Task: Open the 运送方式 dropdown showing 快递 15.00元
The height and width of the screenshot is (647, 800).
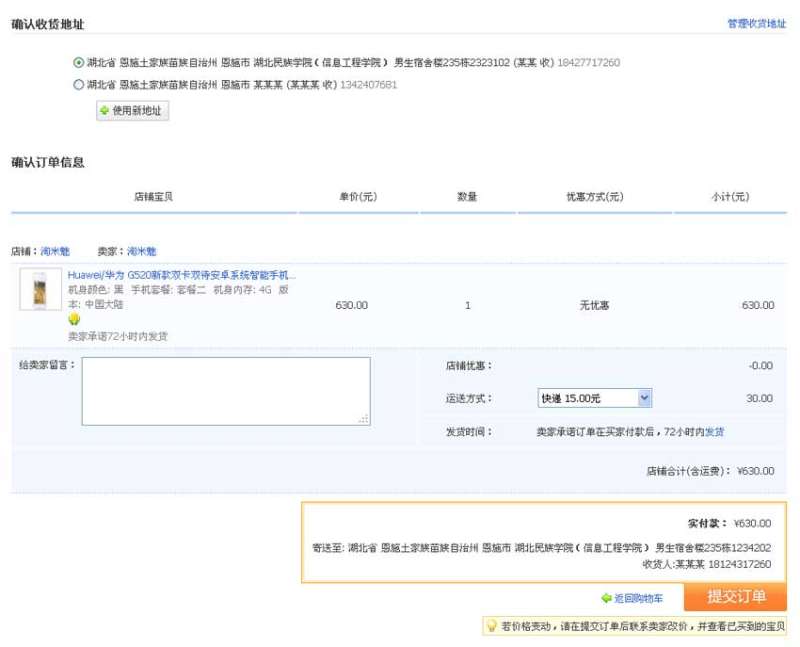Action: [587, 398]
